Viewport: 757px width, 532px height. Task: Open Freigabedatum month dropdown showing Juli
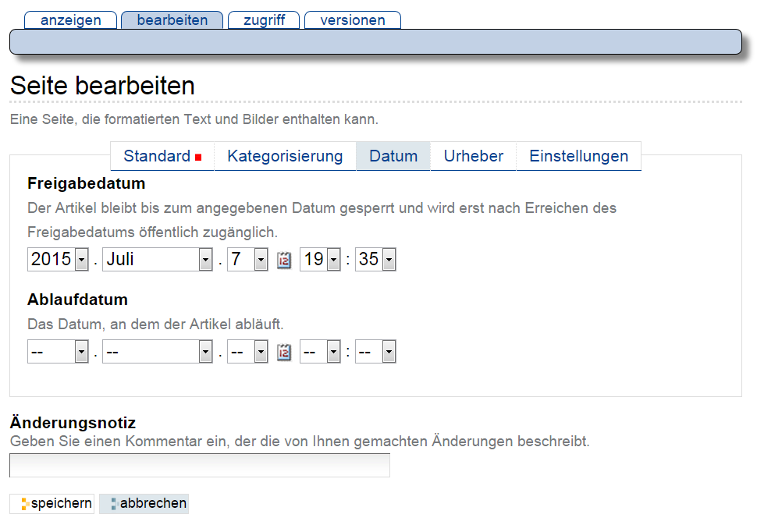tap(158, 259)
